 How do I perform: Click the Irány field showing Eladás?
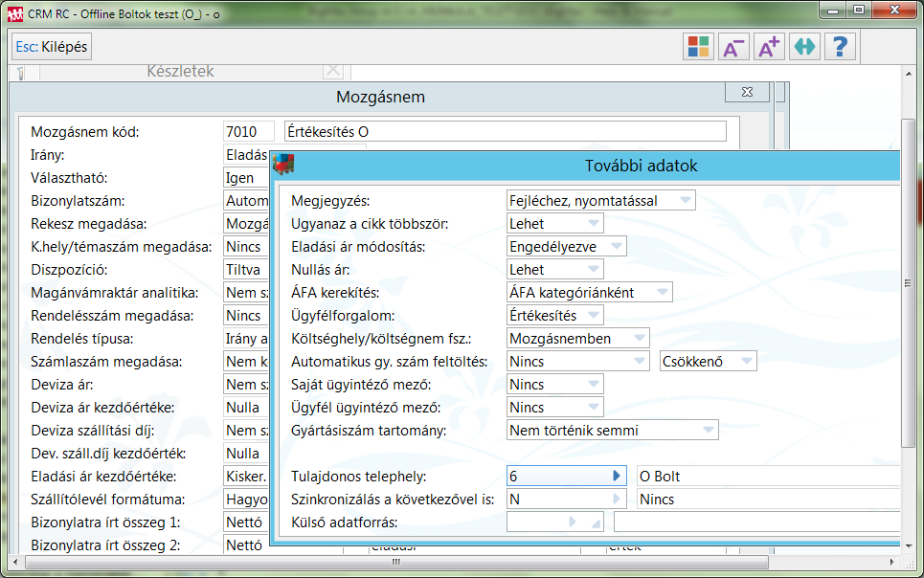click(x=246, y=154)
